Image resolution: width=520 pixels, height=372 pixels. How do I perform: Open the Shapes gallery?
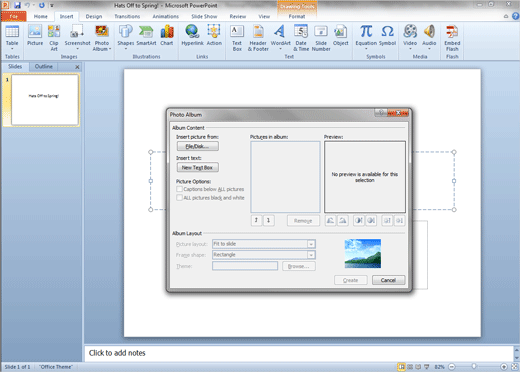click(126, 32)
